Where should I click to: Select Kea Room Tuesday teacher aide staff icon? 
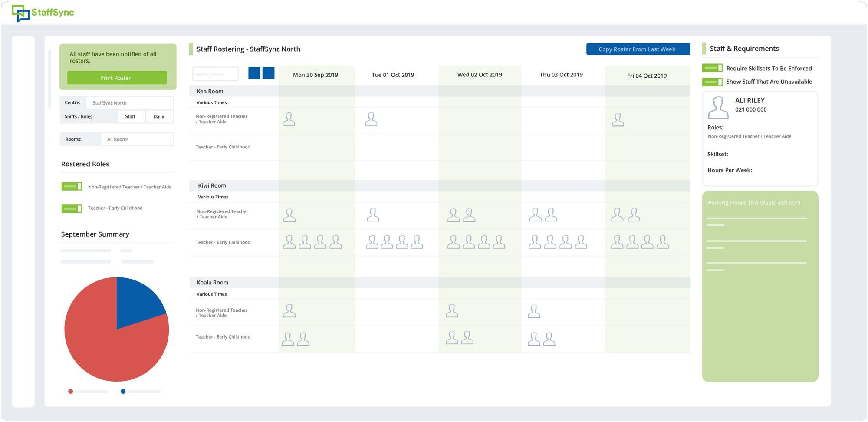click(371, 119)
